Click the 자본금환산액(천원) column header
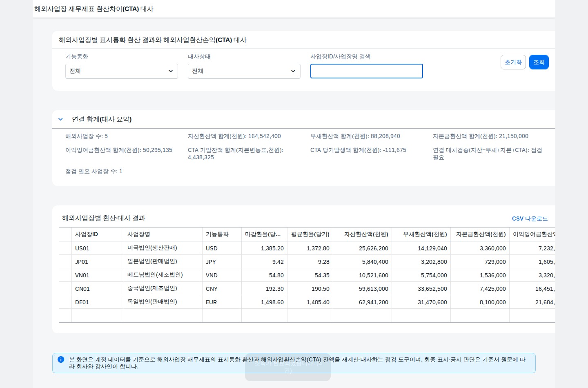Viewport: 588px width, 388px height. [x=480, y=234]
